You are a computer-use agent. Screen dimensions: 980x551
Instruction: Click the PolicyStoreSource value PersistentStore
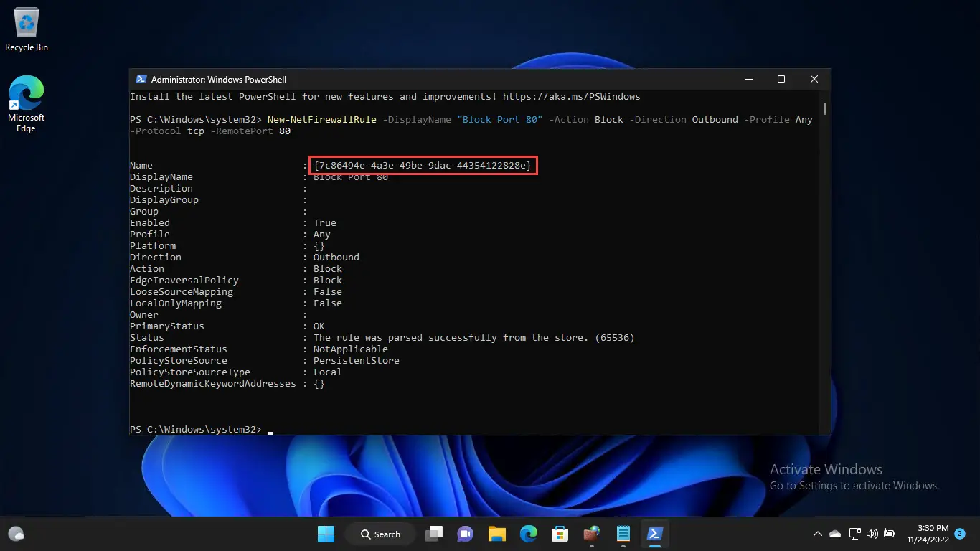pyautogui.click(x=357, y=360)
